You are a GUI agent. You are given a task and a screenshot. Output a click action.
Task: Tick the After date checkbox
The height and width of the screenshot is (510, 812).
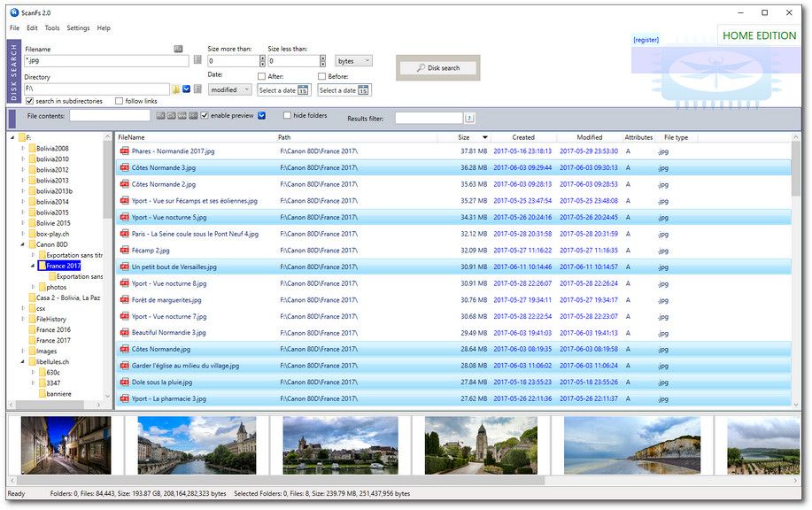point(261,76)
